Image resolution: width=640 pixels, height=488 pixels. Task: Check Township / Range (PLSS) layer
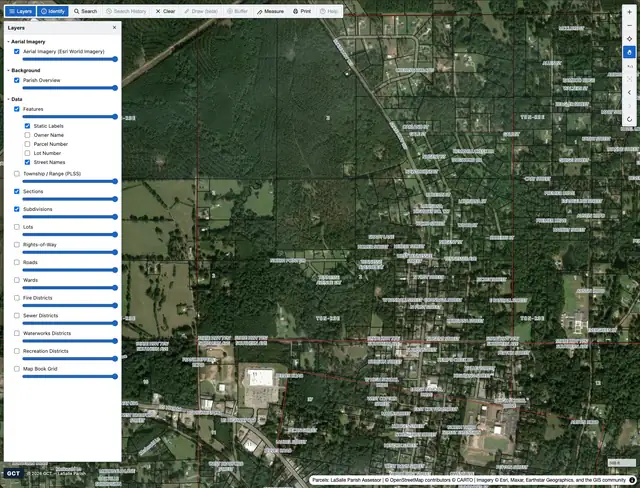17,174
